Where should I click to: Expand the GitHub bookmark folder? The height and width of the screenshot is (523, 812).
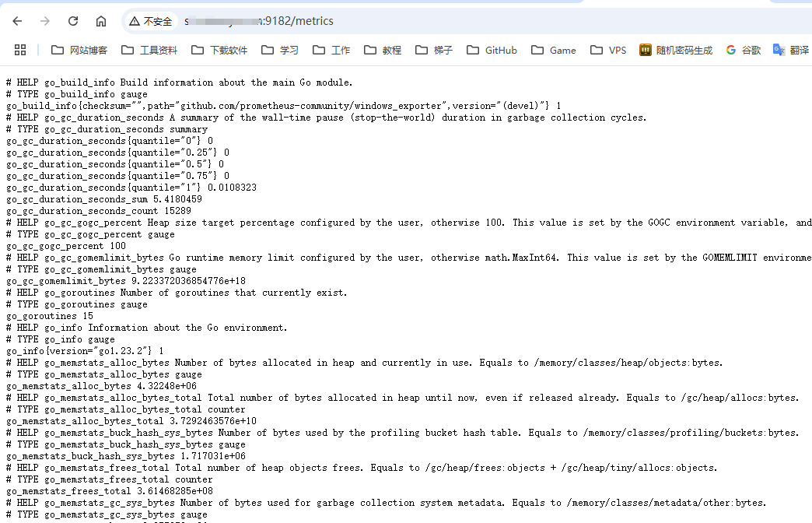point(492,50)
